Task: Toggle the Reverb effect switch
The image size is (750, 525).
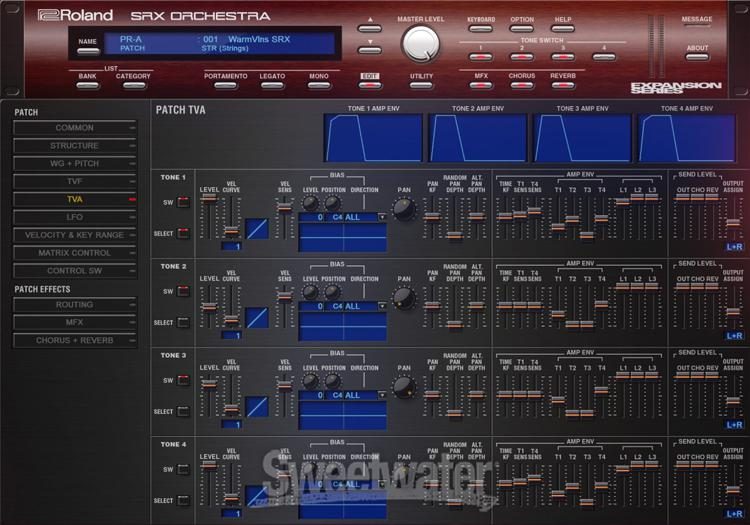Action: tap(562, 86)
